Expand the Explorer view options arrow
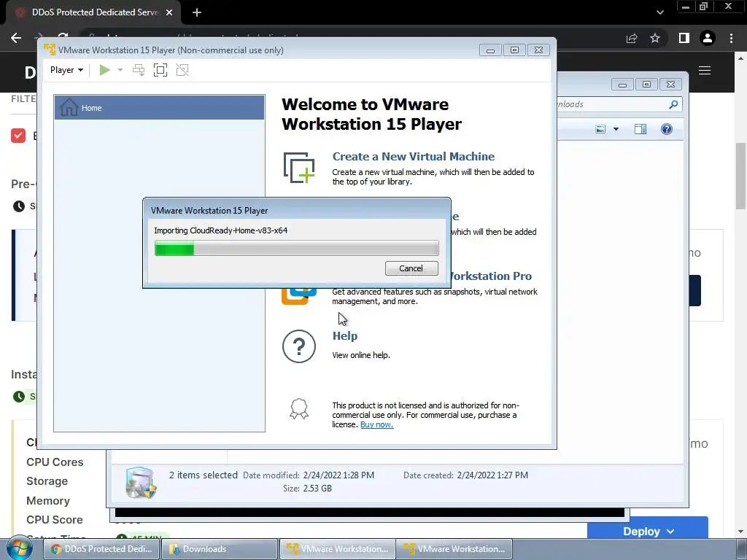This screenshot has height=560, width=747. (616, 129)
